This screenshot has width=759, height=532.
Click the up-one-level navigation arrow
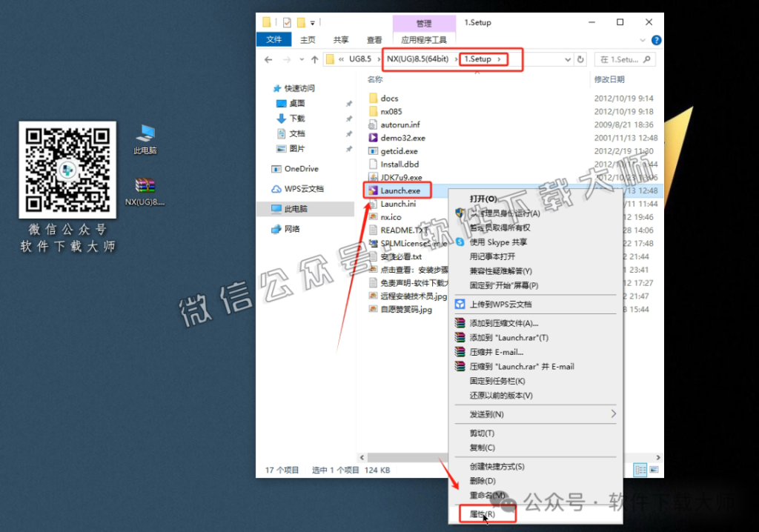pyautogui.click(x=314, y=59)
